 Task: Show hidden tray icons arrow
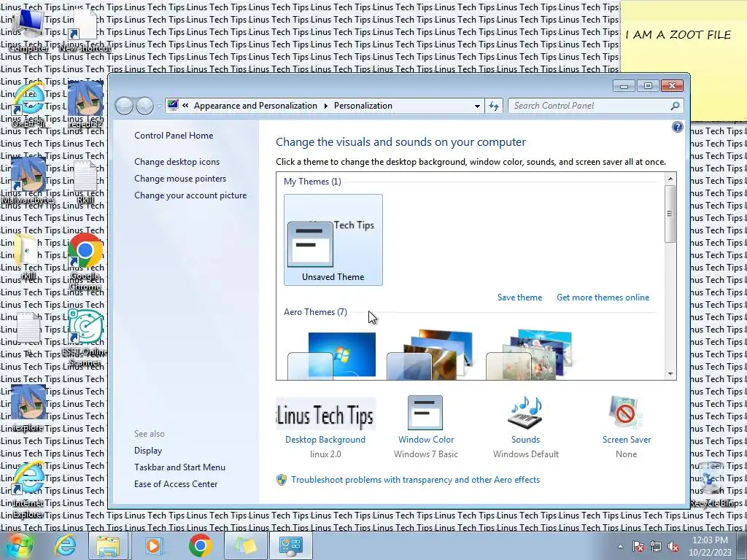point(620,546)
